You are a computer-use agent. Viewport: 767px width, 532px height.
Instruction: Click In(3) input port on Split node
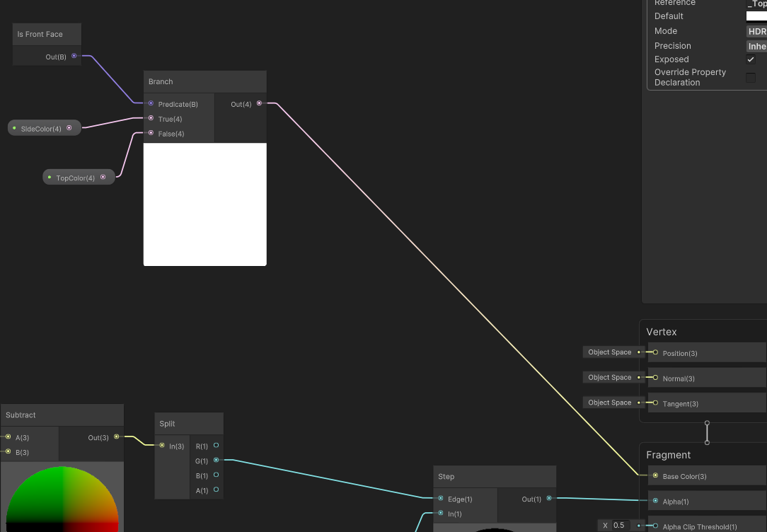tap(162, 446)
